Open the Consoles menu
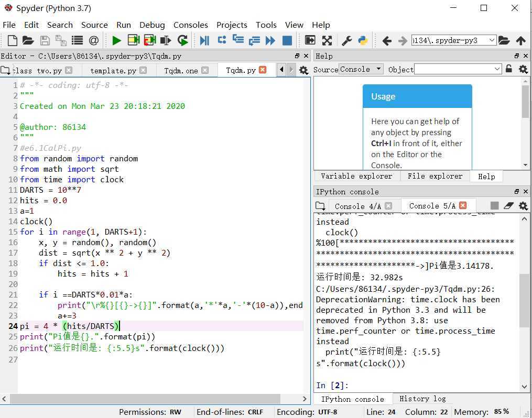Viewport: 532px width, 418px height. (190, 25)
